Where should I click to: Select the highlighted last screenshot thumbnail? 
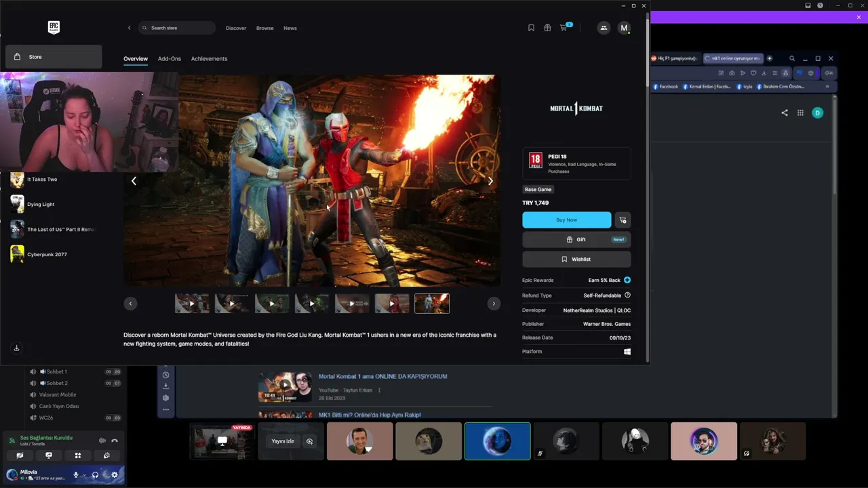[x=432, y=303]
